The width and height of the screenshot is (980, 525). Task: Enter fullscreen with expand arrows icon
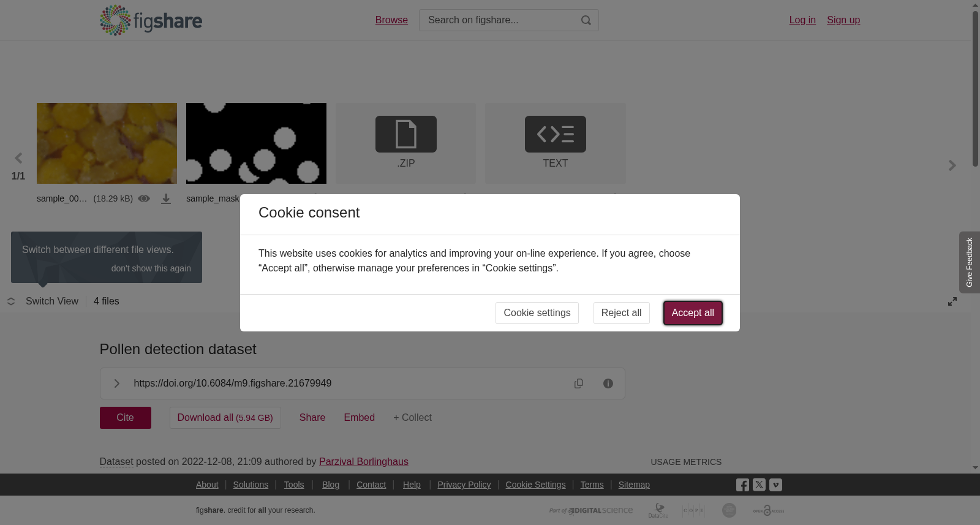(952, 301)
